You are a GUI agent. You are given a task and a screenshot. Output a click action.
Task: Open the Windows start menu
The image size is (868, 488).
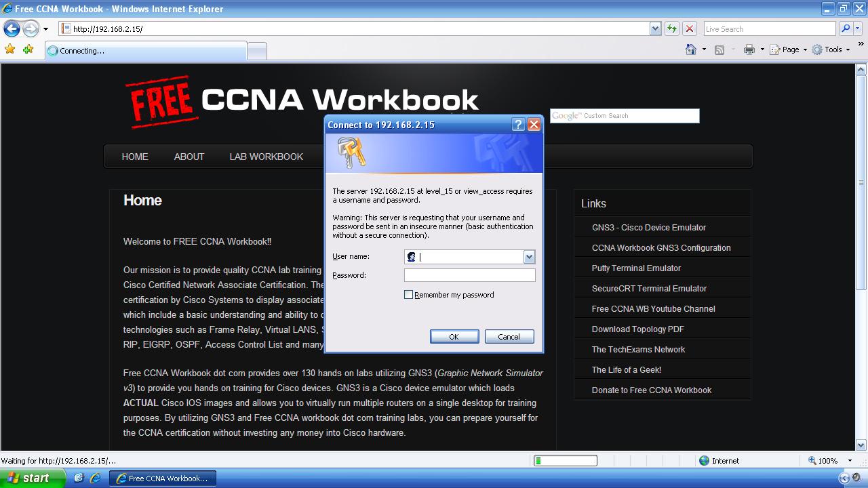tap(33, 478)
